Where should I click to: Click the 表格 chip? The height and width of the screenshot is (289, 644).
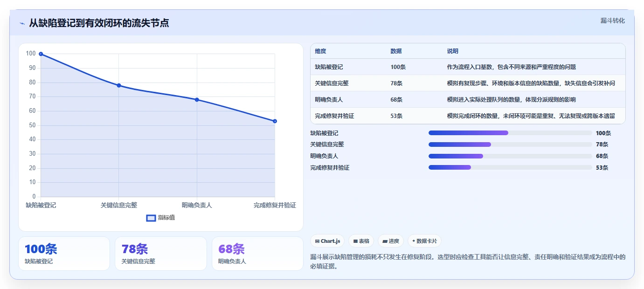click(x=361, y=241)
